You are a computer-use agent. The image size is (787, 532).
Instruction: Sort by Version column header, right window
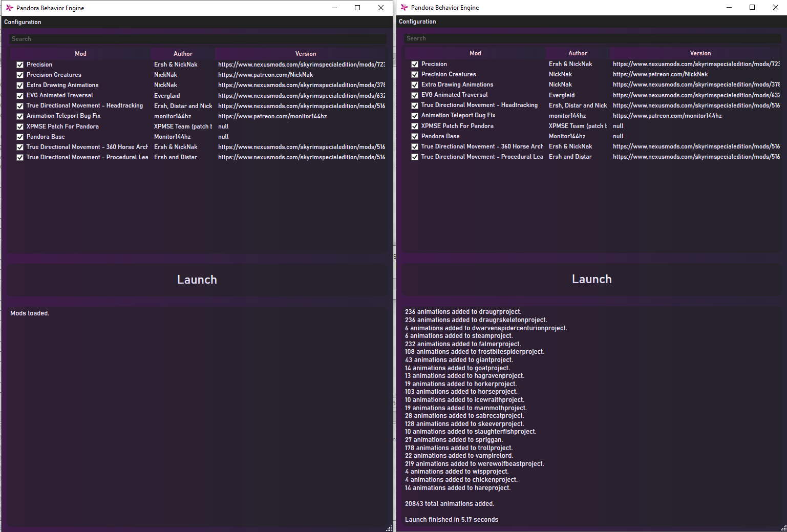tap(700, 53)
